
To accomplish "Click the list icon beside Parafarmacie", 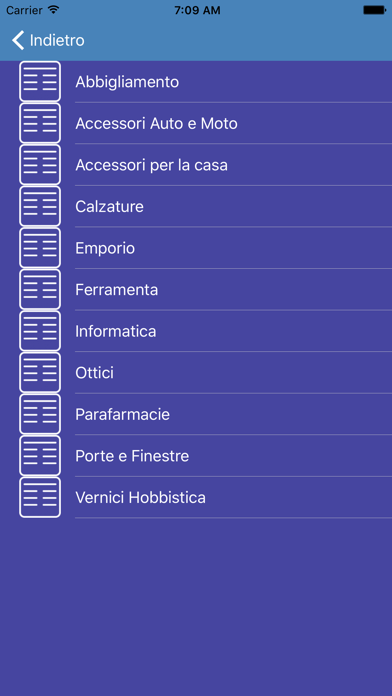I will click(40, 414).
